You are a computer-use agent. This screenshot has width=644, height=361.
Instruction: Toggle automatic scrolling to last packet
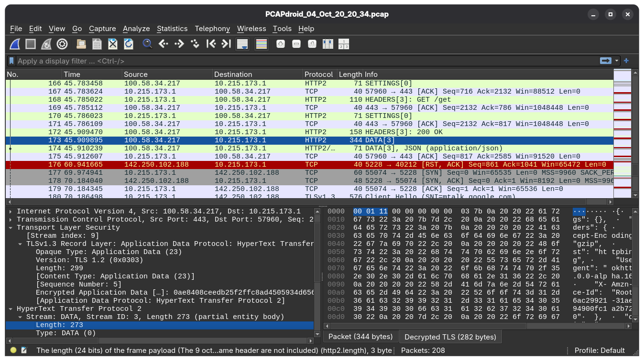(242, 44)
